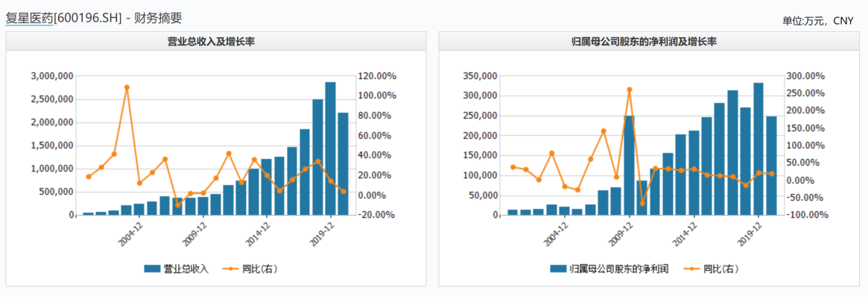Click the highest orange point in revenue chart

point(127,87)
